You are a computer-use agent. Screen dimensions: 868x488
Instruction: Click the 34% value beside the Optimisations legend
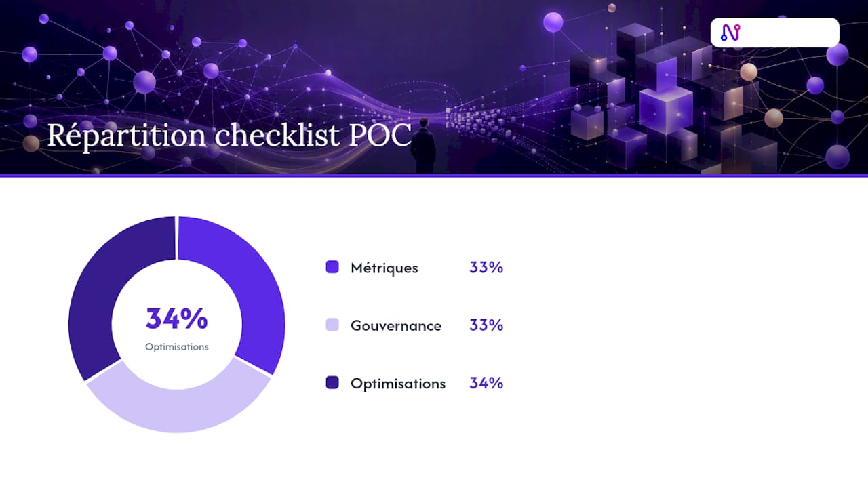point(486,382)
